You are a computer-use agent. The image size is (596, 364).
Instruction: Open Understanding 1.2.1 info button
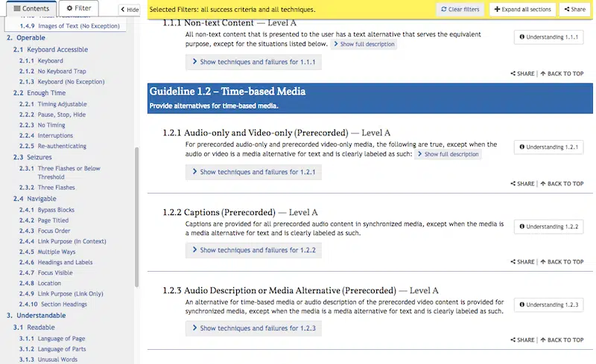pos(548,147)
